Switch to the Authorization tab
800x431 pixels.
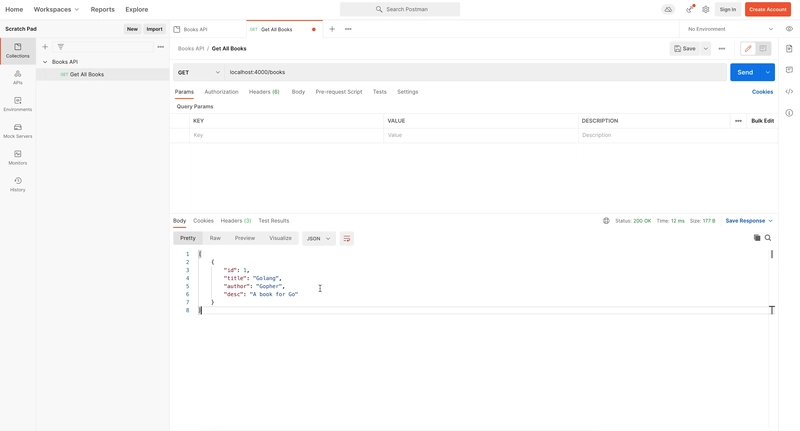(x=221, y=92)
